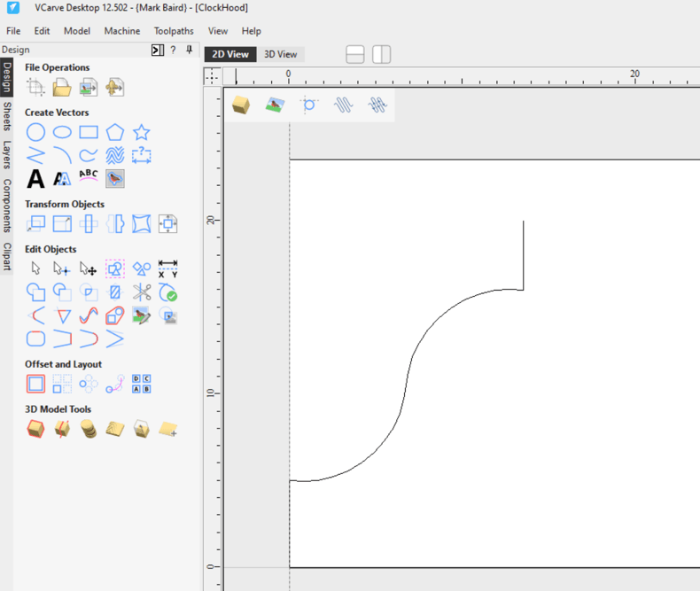
Task: Open an existing file via folder icon
Action: click(62, 87)
